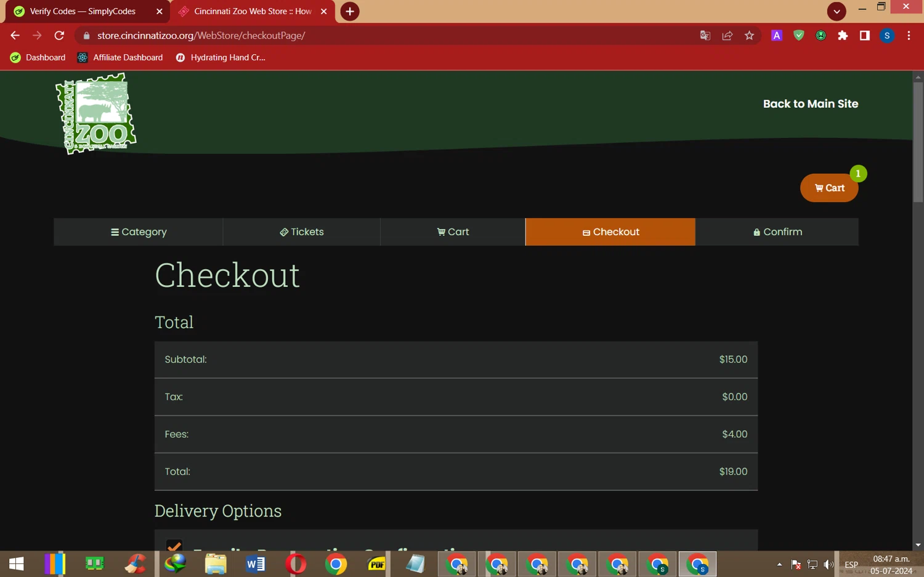
Task: Open Internet Download Manager on the taskbar
Action: tap(176, 564)
